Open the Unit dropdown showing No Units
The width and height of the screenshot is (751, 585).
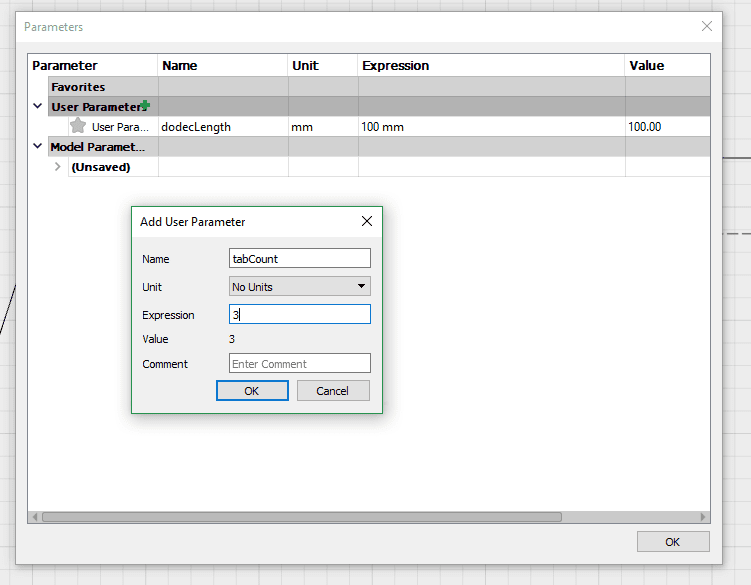point(300,287)
